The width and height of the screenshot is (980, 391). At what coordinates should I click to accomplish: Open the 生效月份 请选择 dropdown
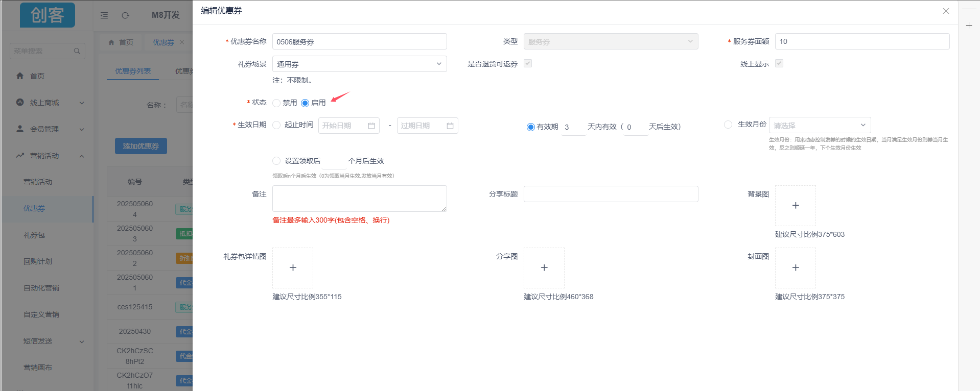(820, 125)
